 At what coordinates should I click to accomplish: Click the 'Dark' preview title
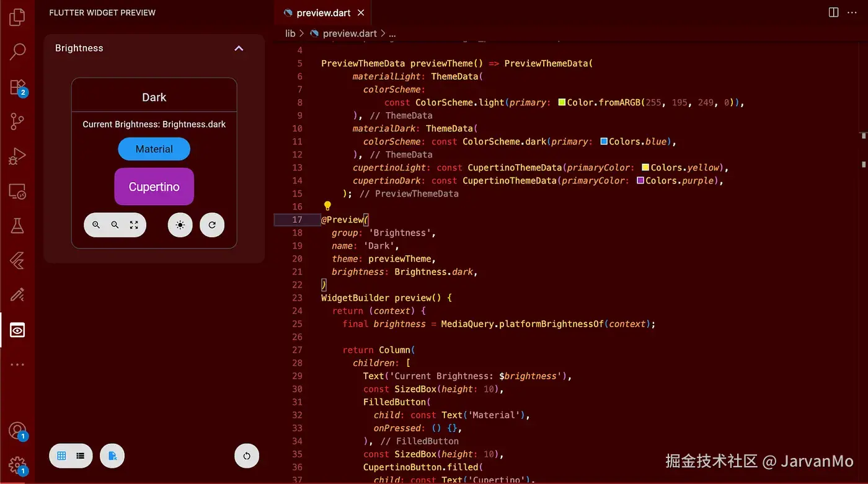pyautogui.click(x=154, y=97)
